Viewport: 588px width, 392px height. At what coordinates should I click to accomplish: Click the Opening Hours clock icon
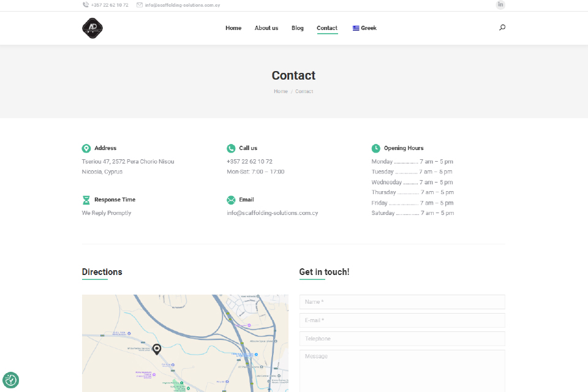click(x=375, y=148)
